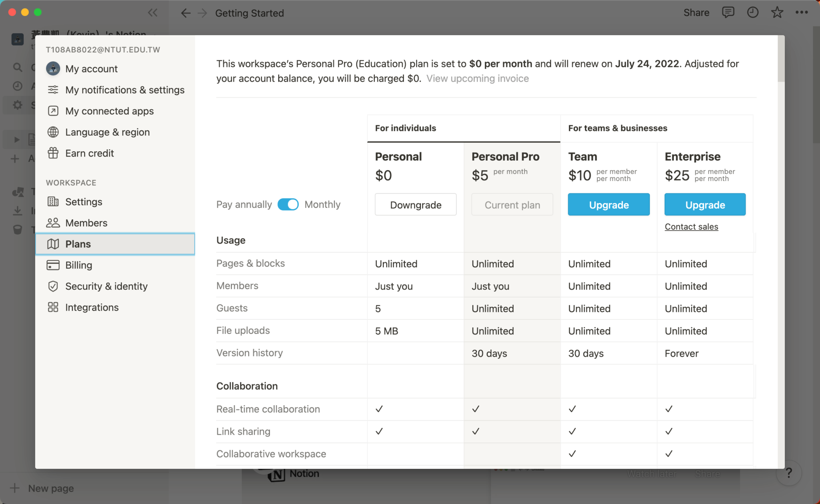Click the Contact sales link

pos(691,227)
